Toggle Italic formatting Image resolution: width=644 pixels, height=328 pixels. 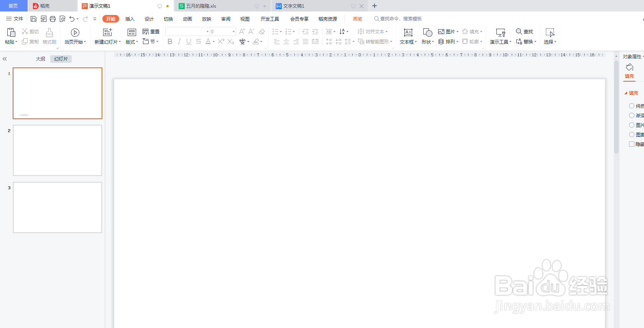tap(179, 41)
